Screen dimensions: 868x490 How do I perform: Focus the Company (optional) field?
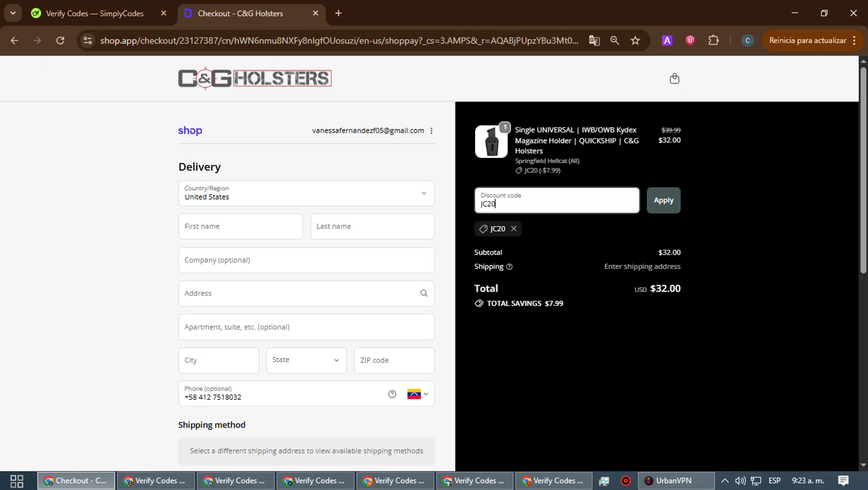(x=306, y=260)
